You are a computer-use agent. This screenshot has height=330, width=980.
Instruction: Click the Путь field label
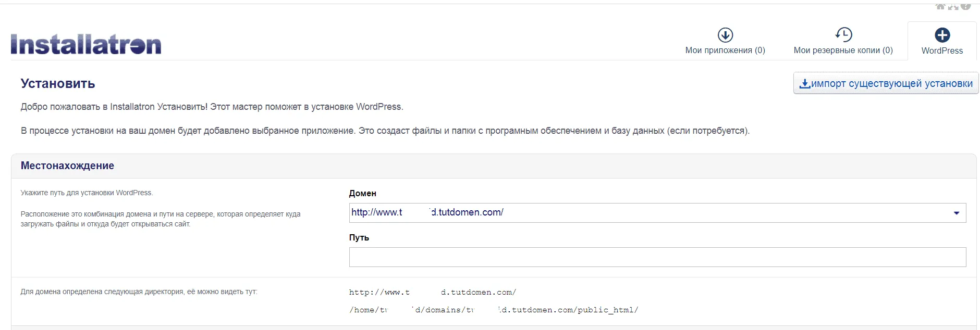click(x=359, y=237)
